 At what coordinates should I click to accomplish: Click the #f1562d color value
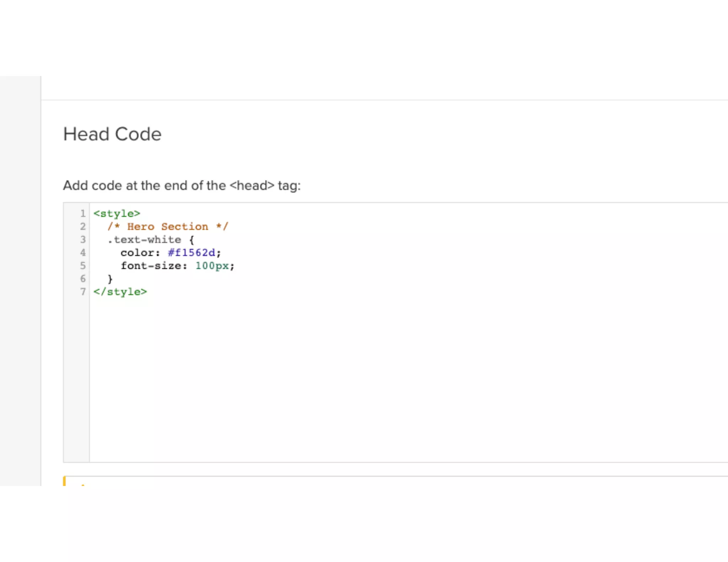point(192,253)
